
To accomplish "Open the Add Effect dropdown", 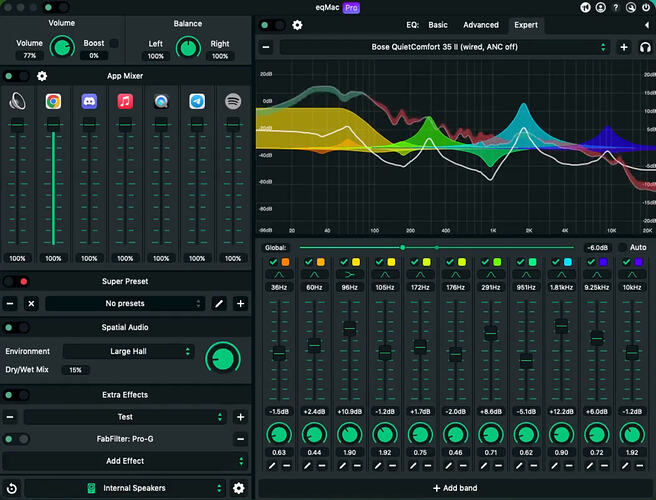I will (125, 461).
